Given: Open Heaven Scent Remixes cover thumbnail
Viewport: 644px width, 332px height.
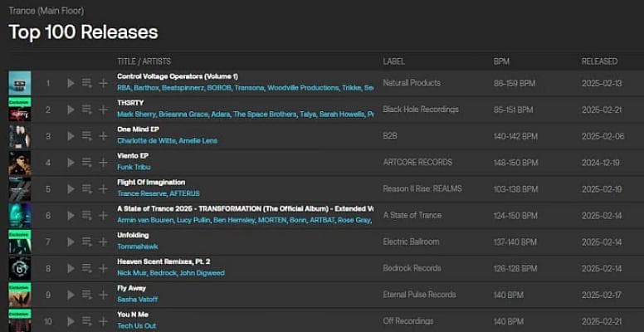Looking at the screenshot, I should point(20,268).
